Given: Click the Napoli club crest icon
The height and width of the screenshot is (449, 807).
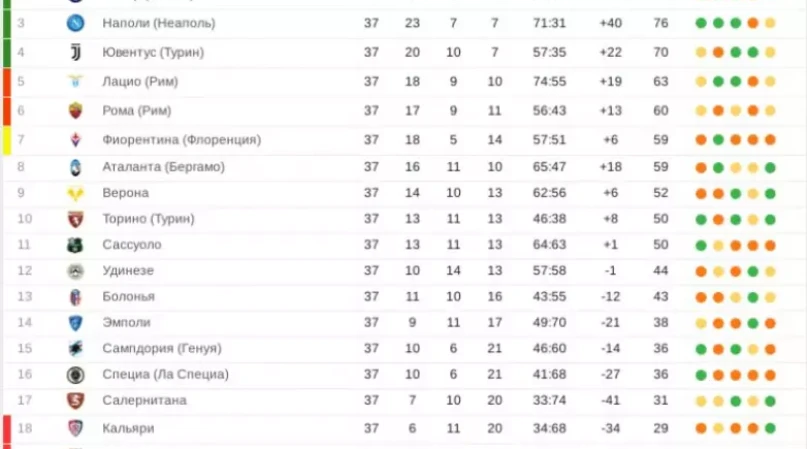Looking at the screenshot, I should coord(75,23).
